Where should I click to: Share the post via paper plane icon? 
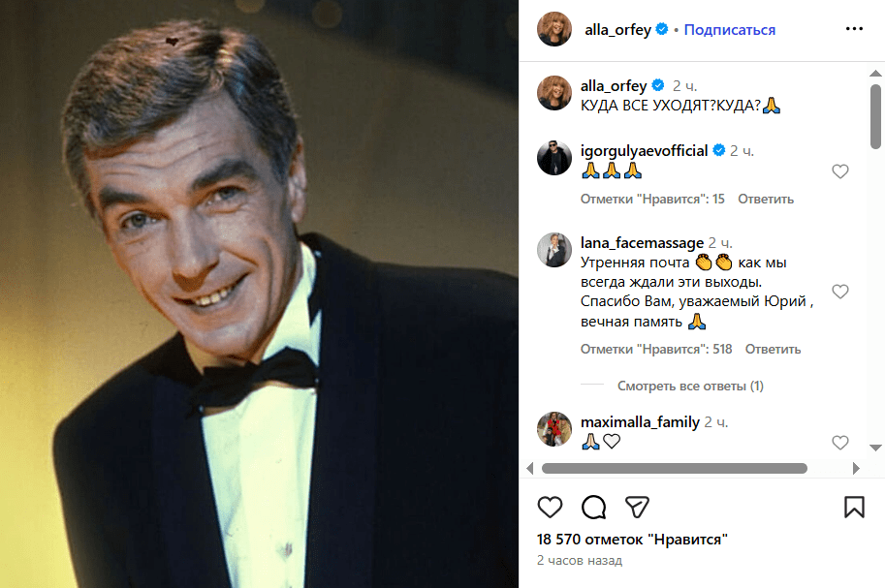(637, 507)
